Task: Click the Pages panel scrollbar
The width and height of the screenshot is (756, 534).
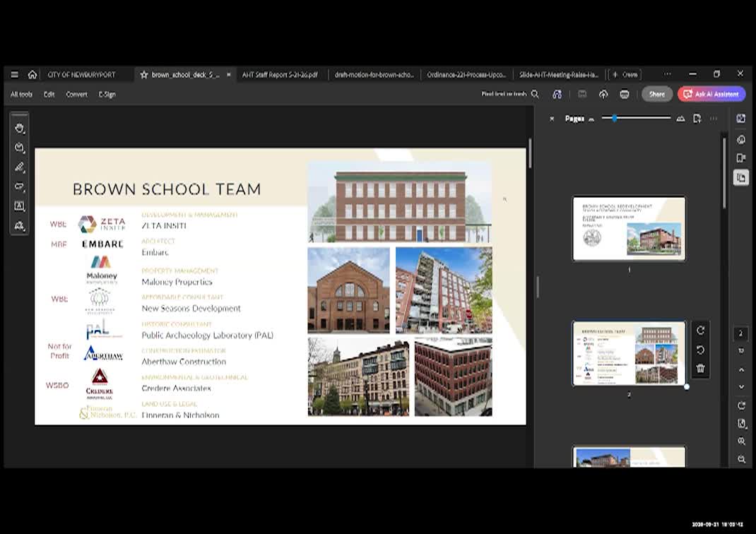Action: click(723, 174)
